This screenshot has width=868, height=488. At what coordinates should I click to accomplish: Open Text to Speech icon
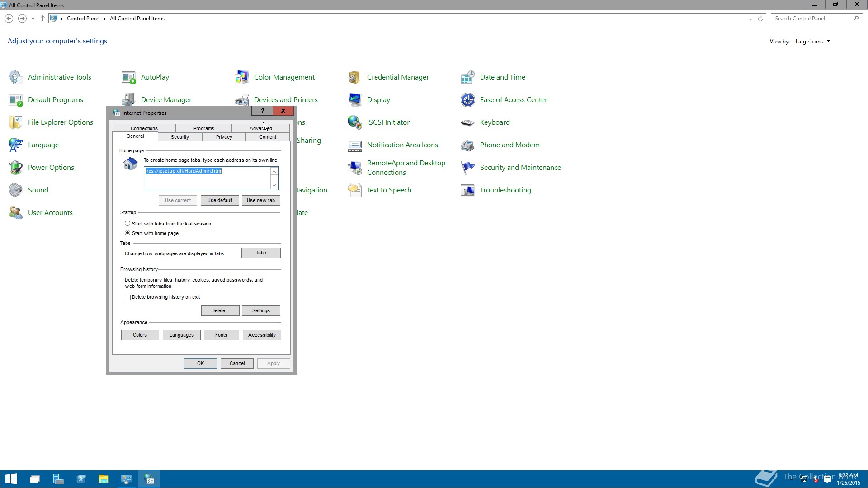coord(355,190)
